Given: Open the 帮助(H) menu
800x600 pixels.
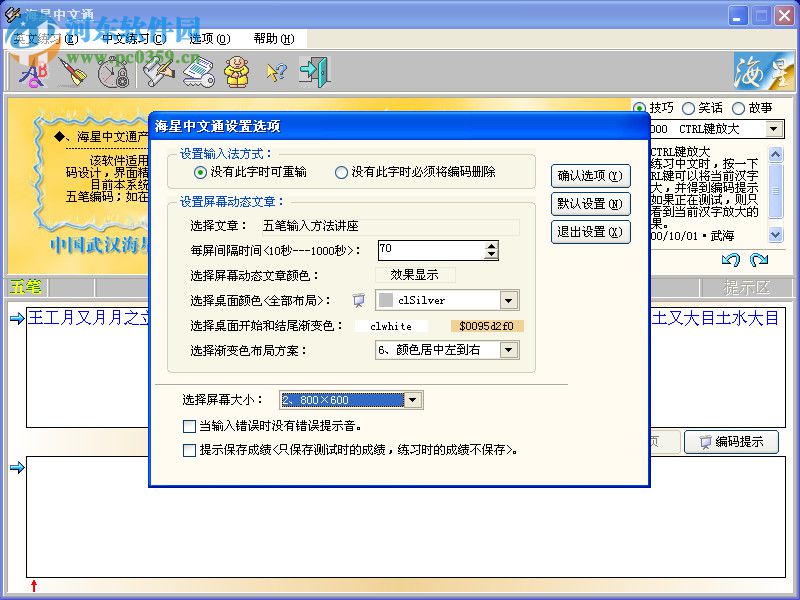Looking at the screenshot, I should 274,39.
